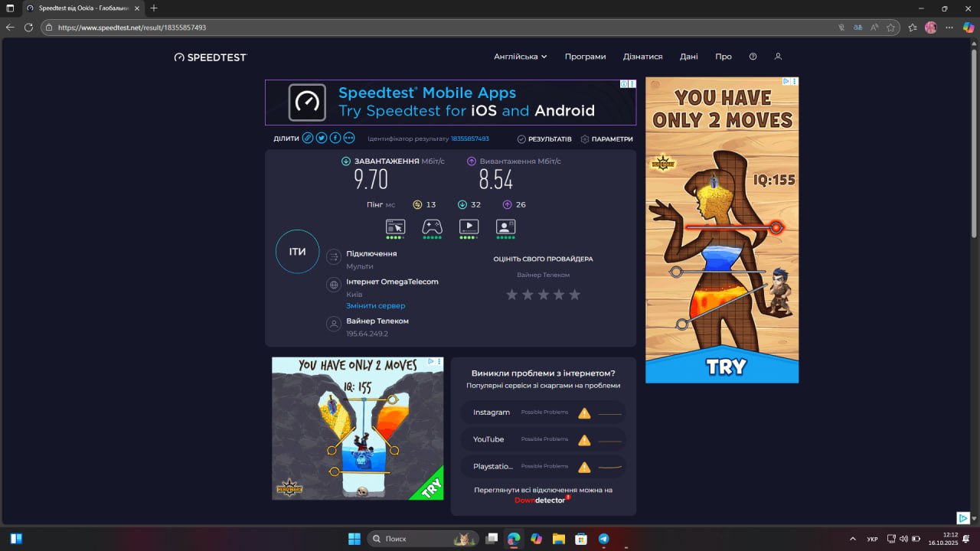This screenshot has height=551, width=980.
Task: Open the user account icon in navbar
Action: (778, 57)
